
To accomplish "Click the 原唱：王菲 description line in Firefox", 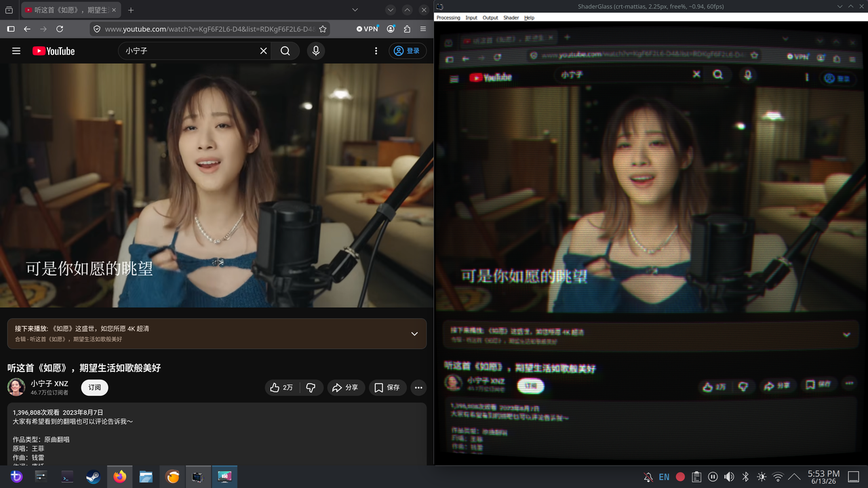I will click(x=28, y=449).
